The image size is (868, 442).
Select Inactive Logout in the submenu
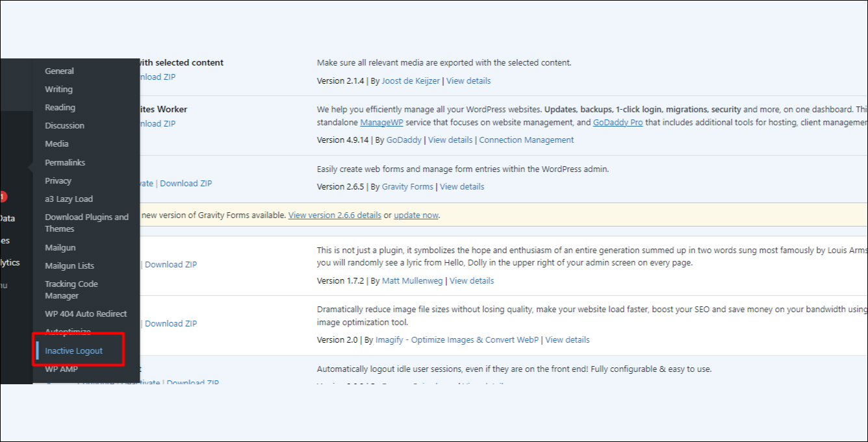(x=73, y=350)
